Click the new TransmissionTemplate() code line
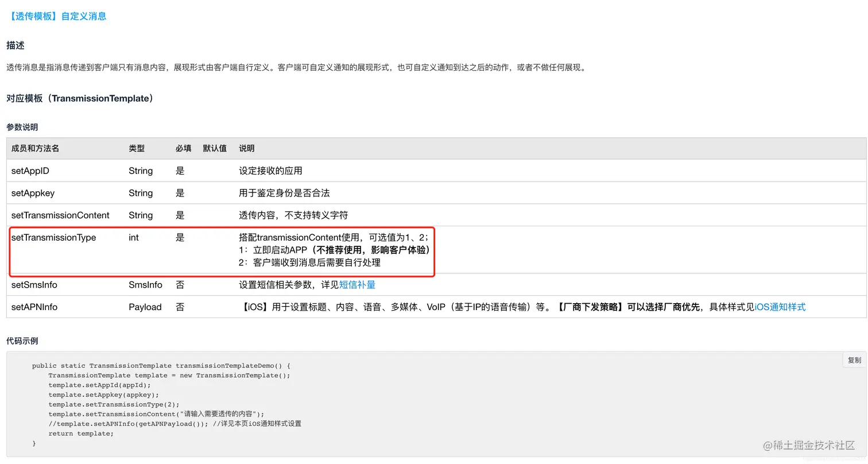The height and width of the screenshot is (464, 868). pyautogui.click(x=169, y=375)
